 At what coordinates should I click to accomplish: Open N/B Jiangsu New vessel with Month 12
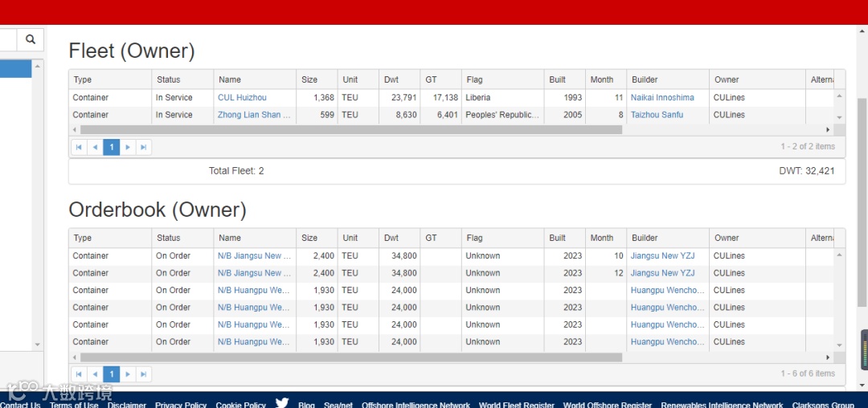point(254,273)
